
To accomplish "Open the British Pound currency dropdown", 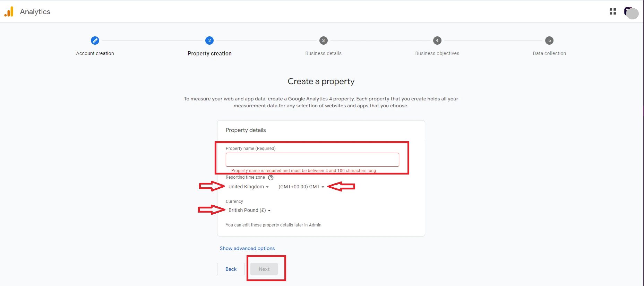I will tap(249, 210).
